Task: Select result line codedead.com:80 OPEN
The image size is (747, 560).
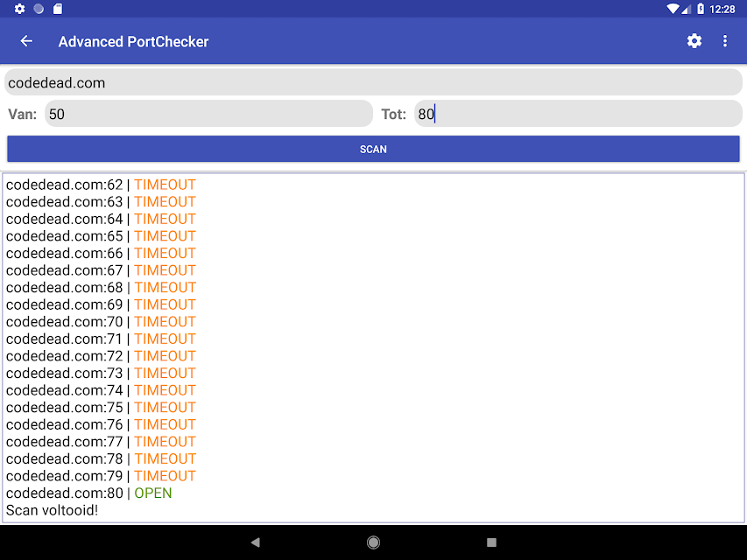Action: pos(89,493)
